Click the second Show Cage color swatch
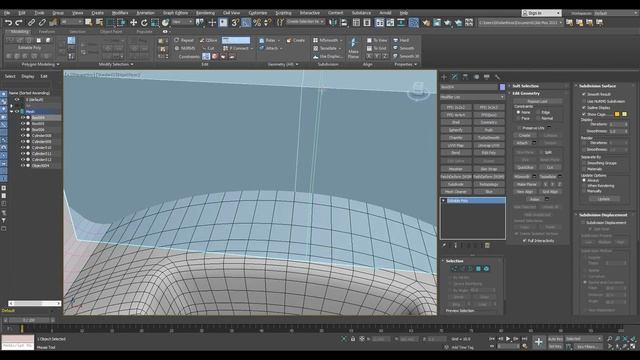Screen dimensions: 640x360 click(624, 114)
